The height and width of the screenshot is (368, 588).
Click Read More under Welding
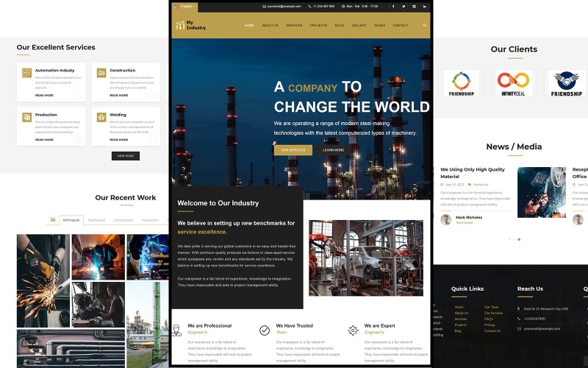(x=119, y=140)
